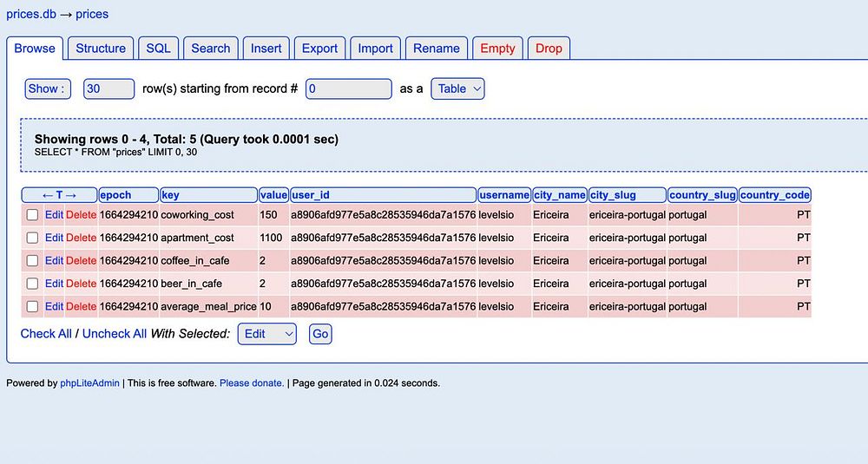Click the Check All link
The width and height of the screenshot is (868, 464).
point(46,334)
